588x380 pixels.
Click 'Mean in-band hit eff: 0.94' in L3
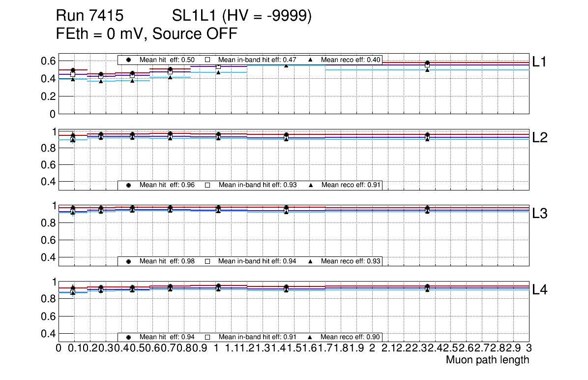click(x=257, y=261)
